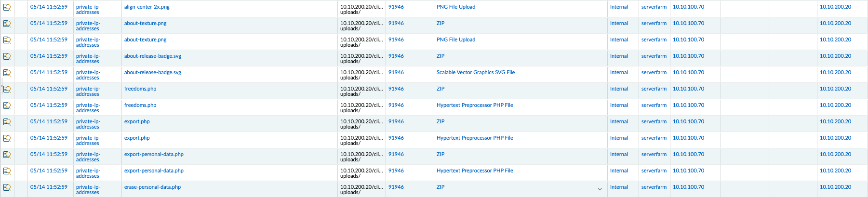
Task: Open detail icon for export.php ZIP row
Action: tap(7, 122)
